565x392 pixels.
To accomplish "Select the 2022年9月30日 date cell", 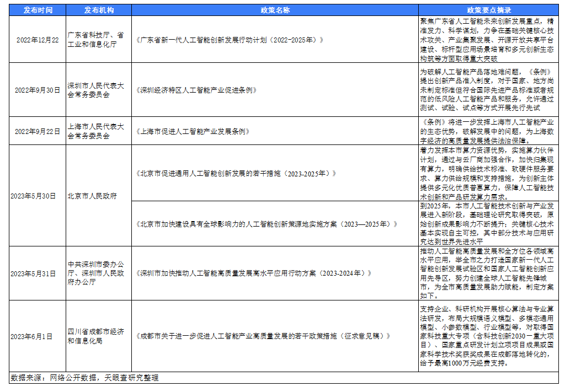I will coord(38,90).
